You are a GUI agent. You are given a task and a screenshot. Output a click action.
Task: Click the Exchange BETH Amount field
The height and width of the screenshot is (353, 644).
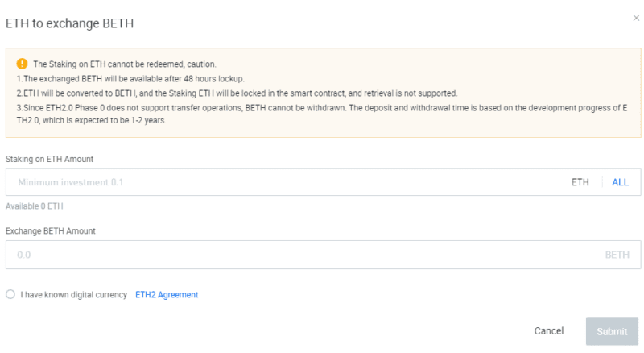(x=324, y=255)
